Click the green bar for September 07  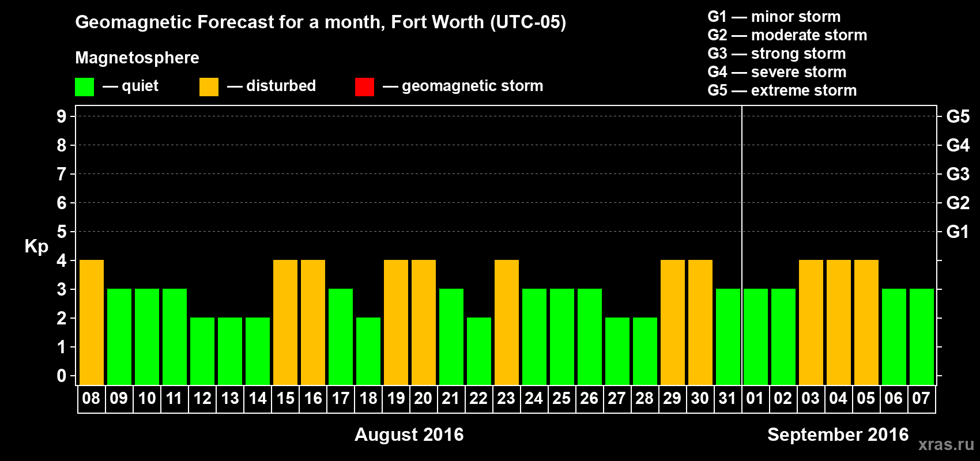point(922,337)
